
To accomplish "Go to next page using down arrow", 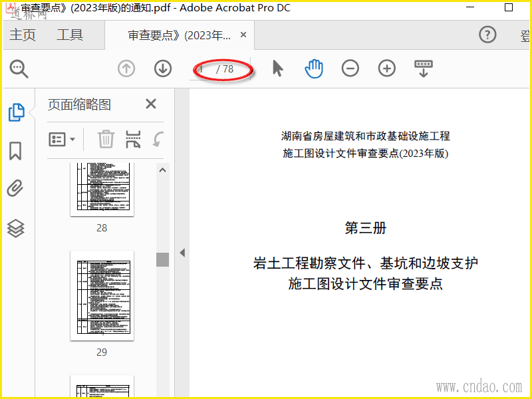I will tap(163, 68).
